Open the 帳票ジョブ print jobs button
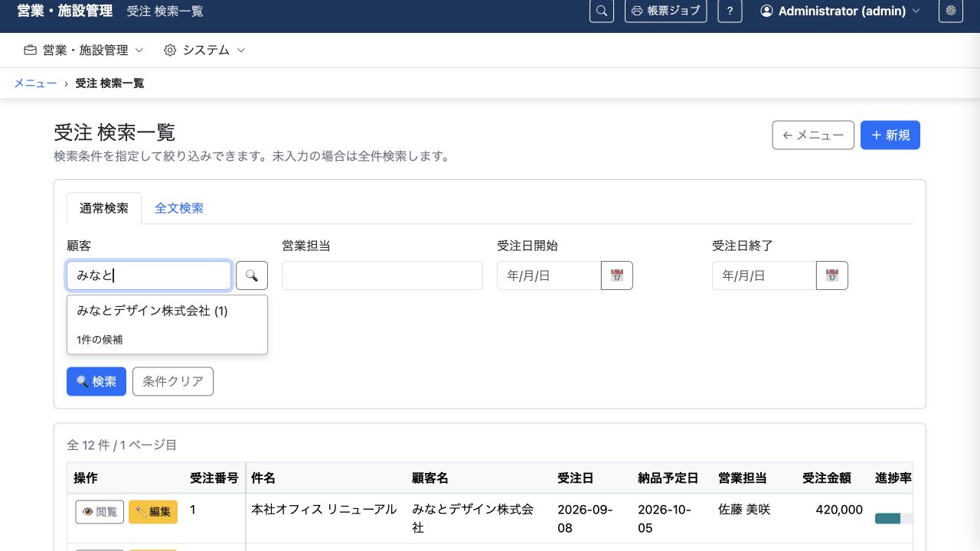Screen dimensions: 980x551 [666, 11]
